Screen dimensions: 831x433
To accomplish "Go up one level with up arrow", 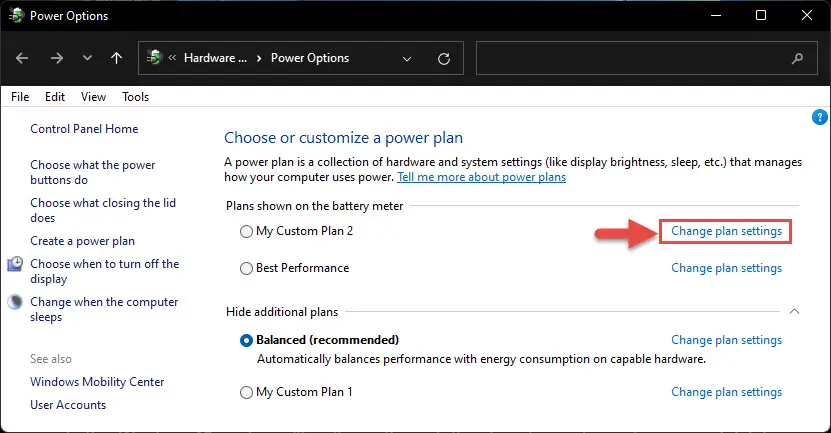I will [117, 58].
